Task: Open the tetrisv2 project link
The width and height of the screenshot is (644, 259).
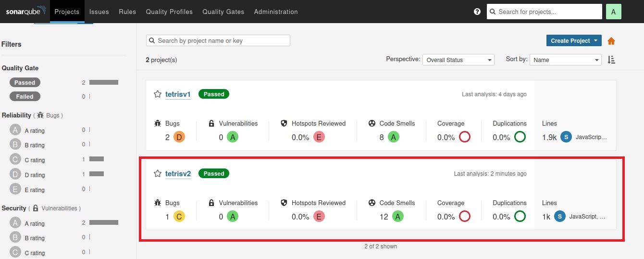Action: click(x=178, y=174)
